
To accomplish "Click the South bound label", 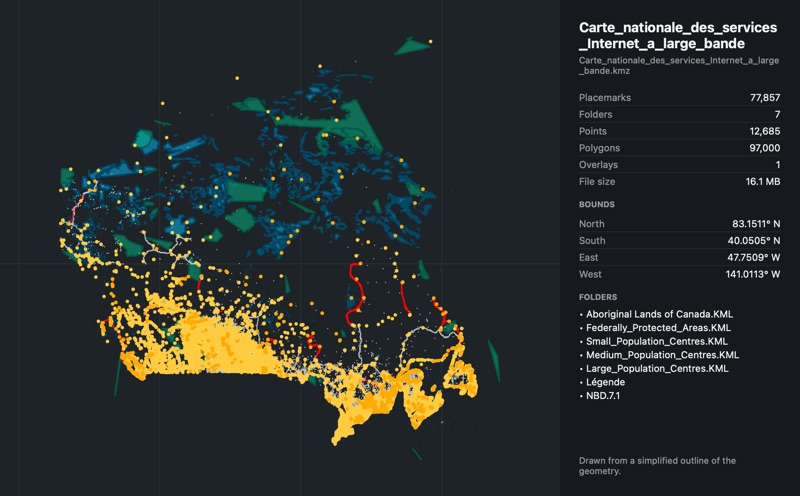I will (x=592, y=241).
